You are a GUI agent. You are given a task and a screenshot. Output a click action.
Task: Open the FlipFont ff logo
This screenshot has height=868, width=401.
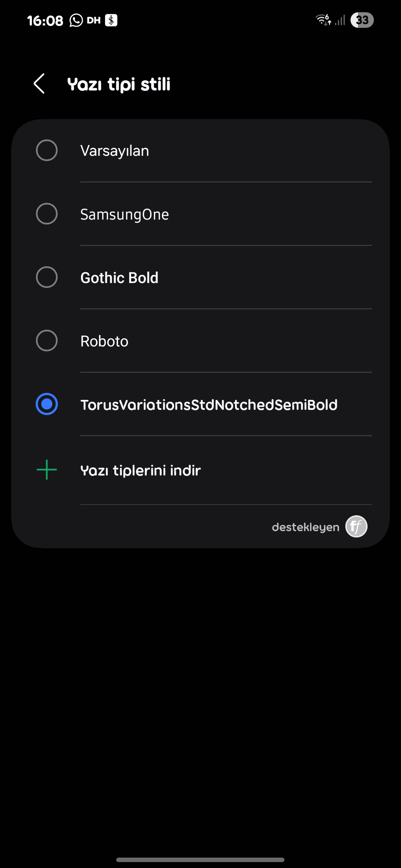pyautogui.click(x=356, y=526)
